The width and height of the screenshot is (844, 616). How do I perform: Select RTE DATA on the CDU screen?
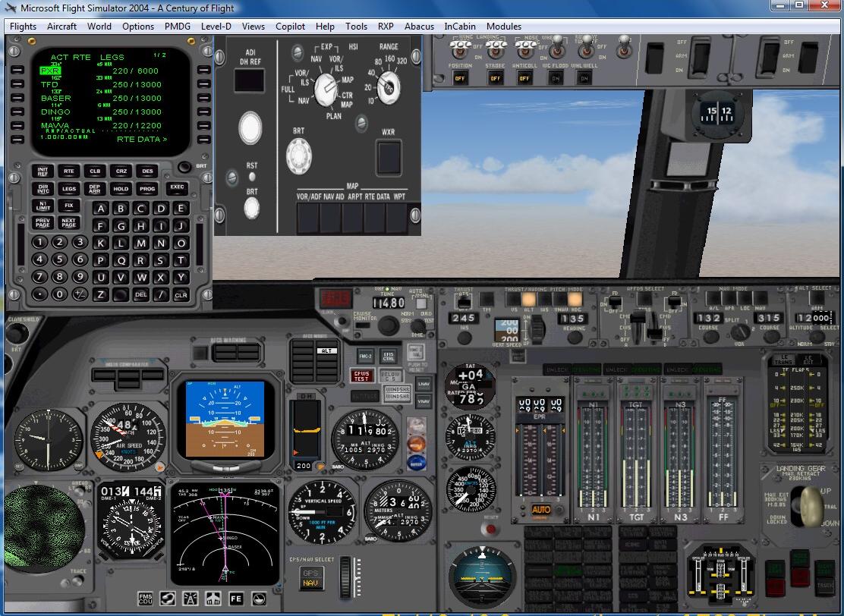point(142,140)
